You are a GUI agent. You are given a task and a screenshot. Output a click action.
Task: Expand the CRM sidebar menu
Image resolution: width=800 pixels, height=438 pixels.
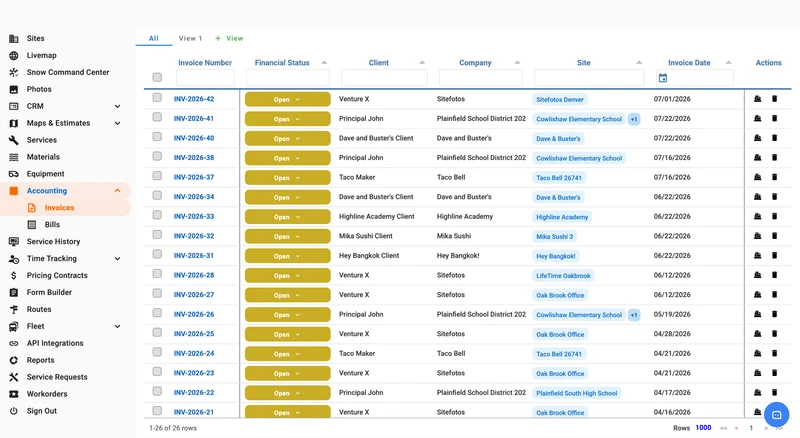click(117, 106)
